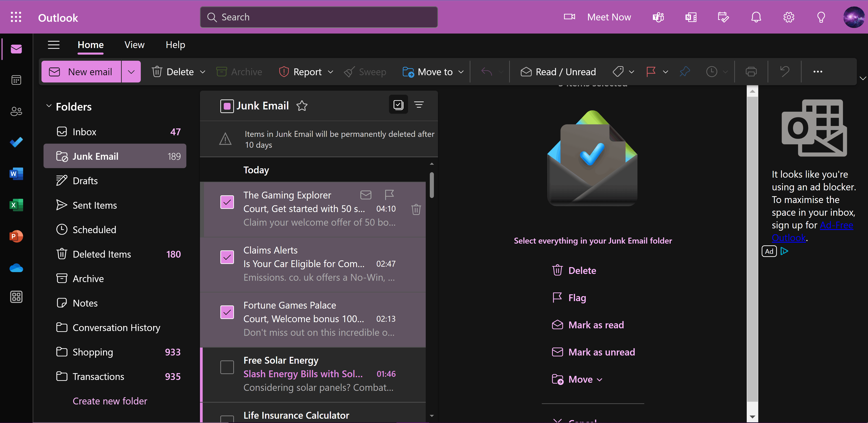This screenshot has height=423, width=868.
Task: Open the tips lightbulb icon
Action: pos(821,17)
